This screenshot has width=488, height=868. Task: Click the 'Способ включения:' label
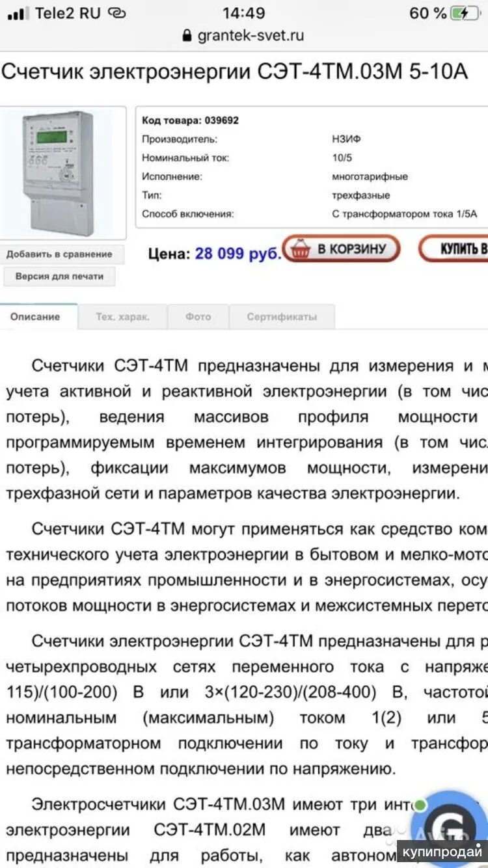point(187,214)
